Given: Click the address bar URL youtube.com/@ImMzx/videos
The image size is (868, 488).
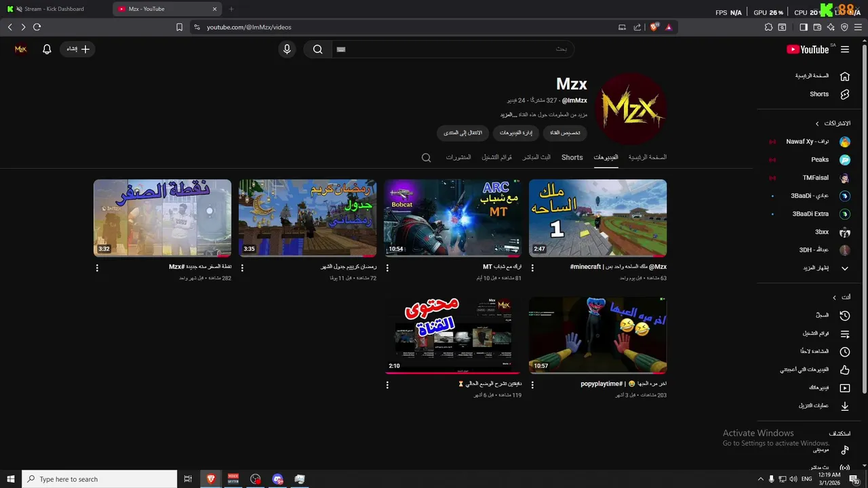Looking at the screenshot, I should point(249,27).
